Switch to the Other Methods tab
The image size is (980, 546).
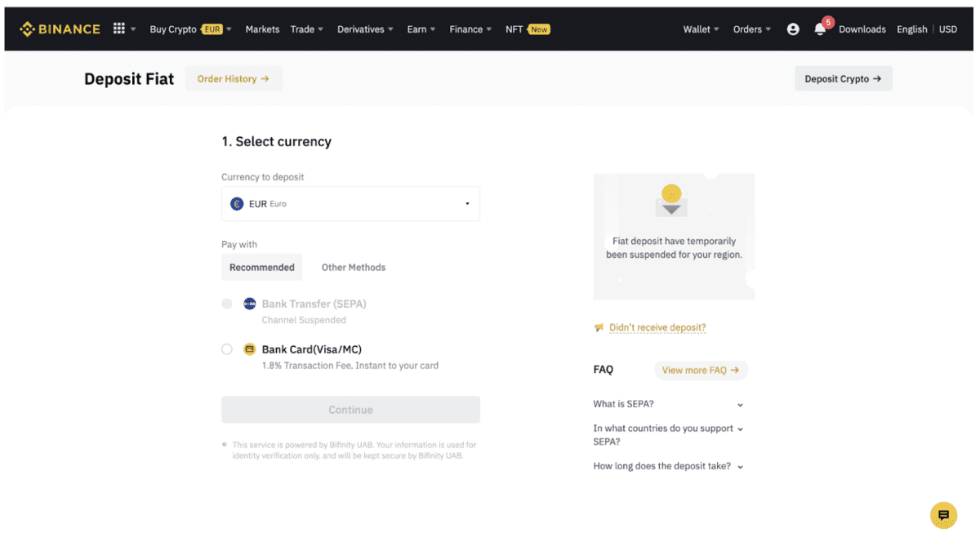pos(354,267)
